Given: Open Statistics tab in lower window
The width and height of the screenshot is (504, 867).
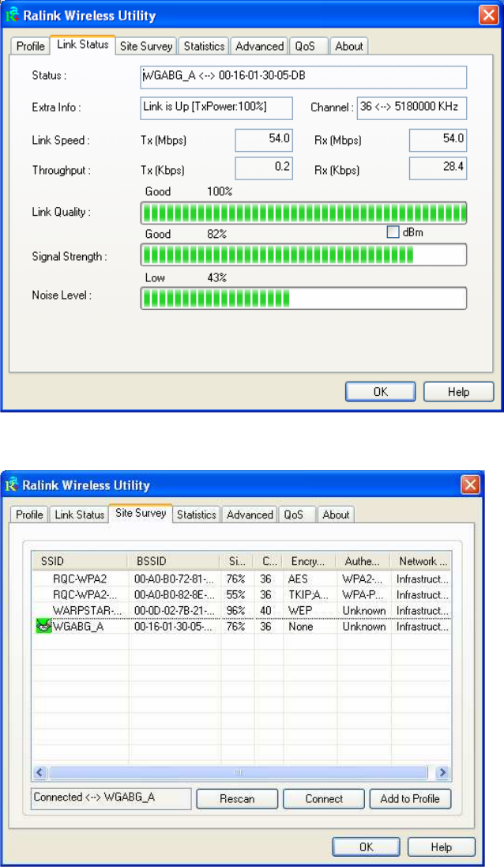Looking at the screenshot, I should (x=196, y=515).
